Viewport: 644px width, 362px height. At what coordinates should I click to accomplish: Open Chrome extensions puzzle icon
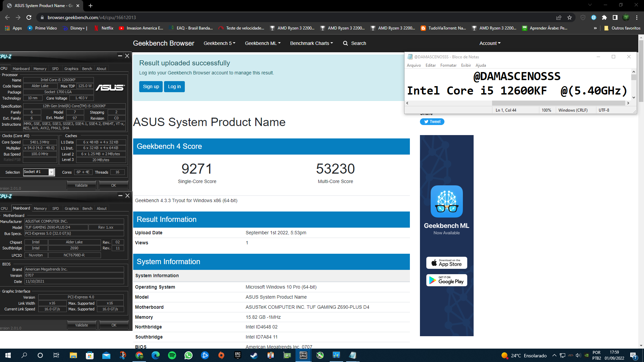click(604, 17)
